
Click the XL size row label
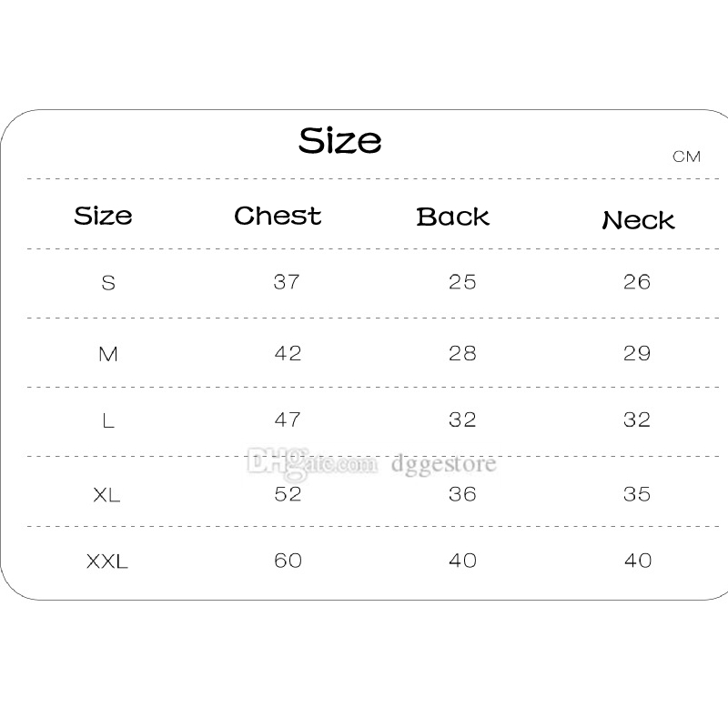coord(106,495)
